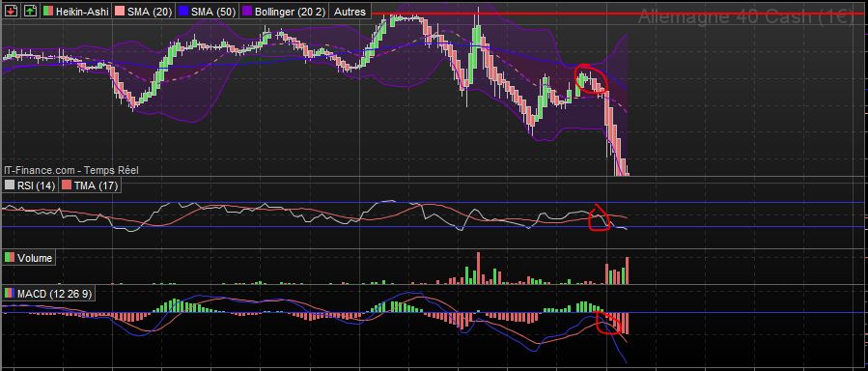Click the MACD indicator tricolor icon
The image size is (868, 371).
11,293
